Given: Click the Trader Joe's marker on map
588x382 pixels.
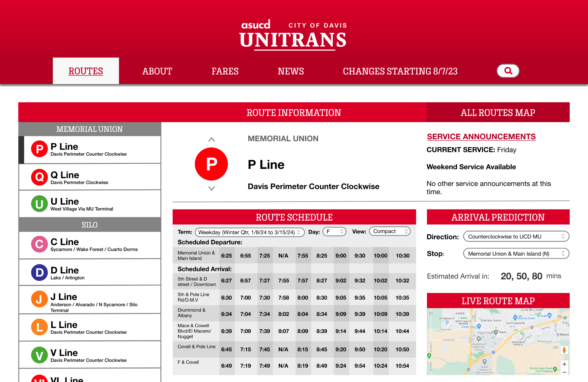Looking at the screenshot, I should click(x=479, y=327).
